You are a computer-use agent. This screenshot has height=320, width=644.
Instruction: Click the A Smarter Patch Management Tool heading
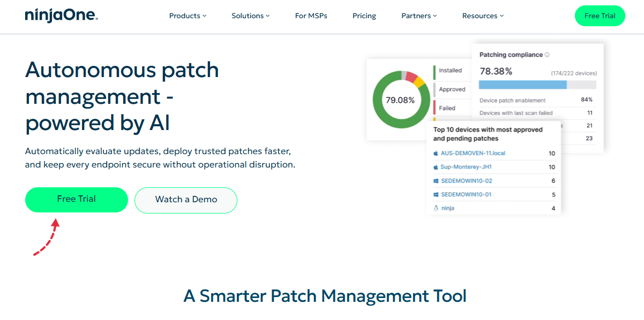(x=325, y=296)
